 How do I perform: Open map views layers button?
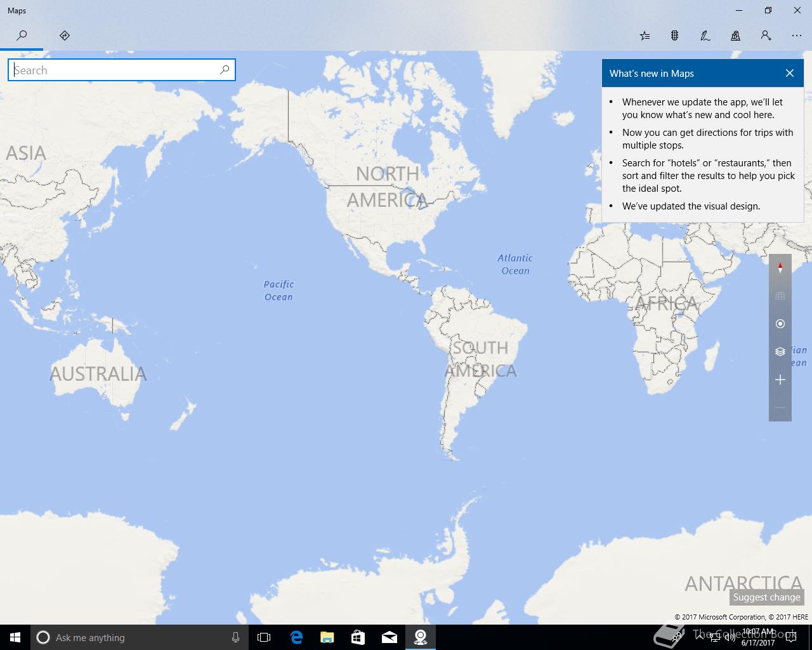coord(780,352)
